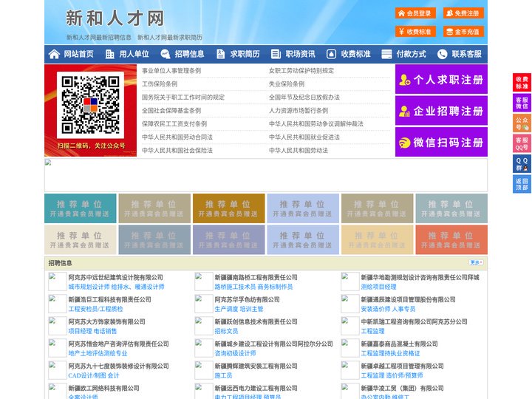
Task: Open 失业保险条例 link
Action: coord(287,83)
